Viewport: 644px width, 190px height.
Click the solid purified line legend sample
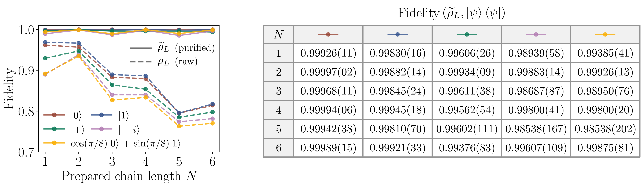pos(141,48)
